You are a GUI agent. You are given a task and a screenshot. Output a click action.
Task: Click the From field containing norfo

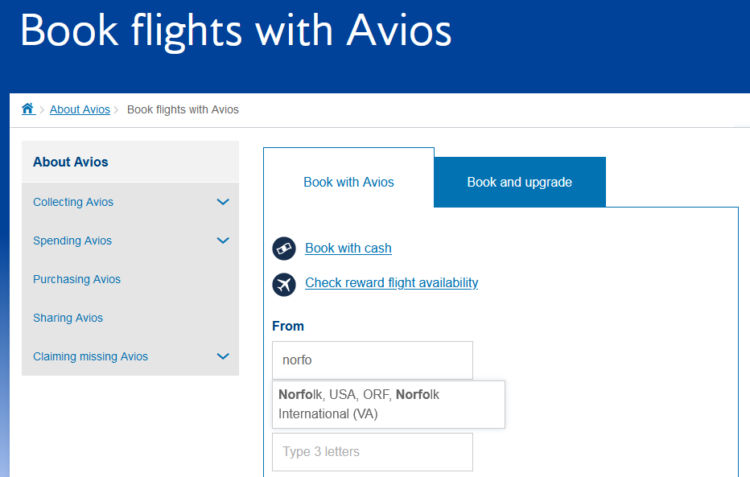coord(372,360)
